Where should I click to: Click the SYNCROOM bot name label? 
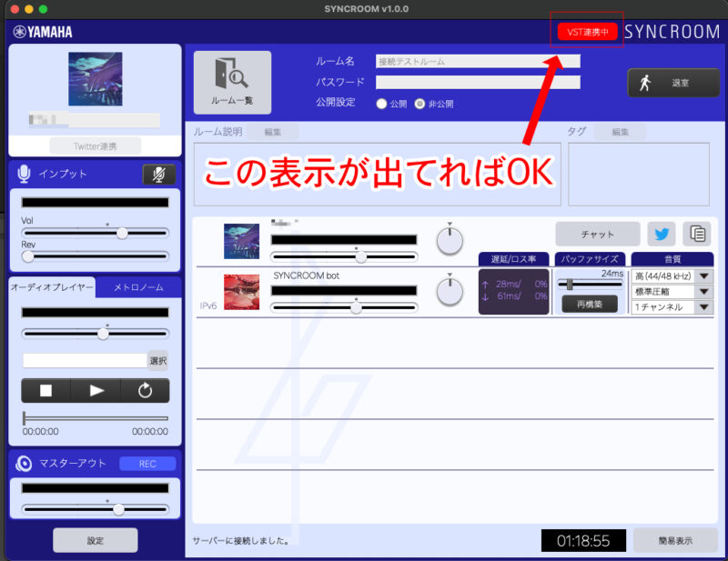307,275
